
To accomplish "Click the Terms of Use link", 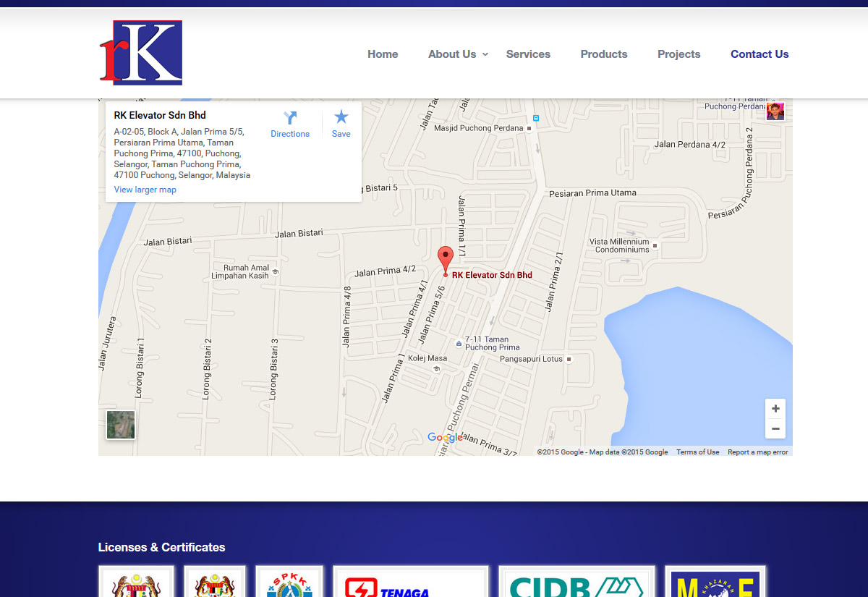I will coord(697,452).
